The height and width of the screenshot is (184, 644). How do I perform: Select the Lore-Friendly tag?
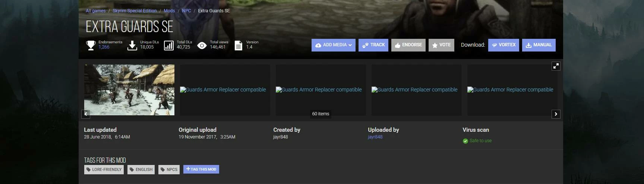pyautogui.click(x=104, y=169)
